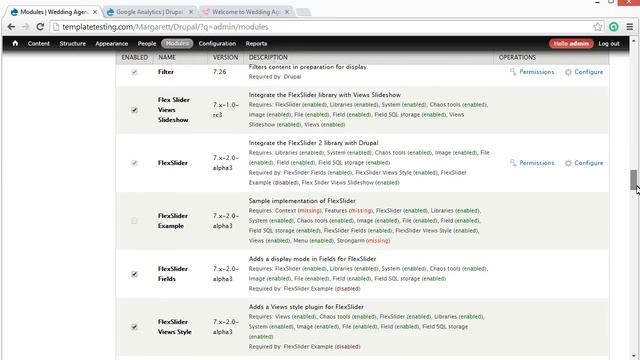Select the Modules admin menu item
Viewport: 640px width, 360px height.
click(x=177, y=43)
